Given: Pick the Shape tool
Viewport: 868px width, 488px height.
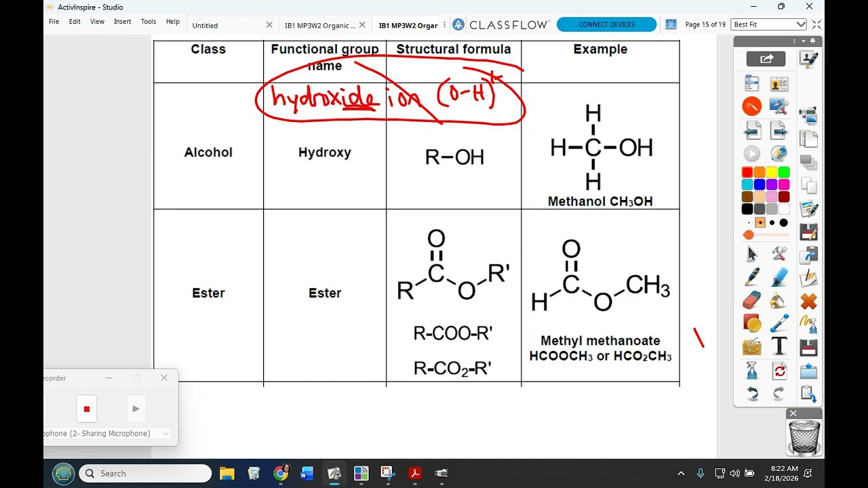Looking at the screenshot, I should tap(752, 323).
